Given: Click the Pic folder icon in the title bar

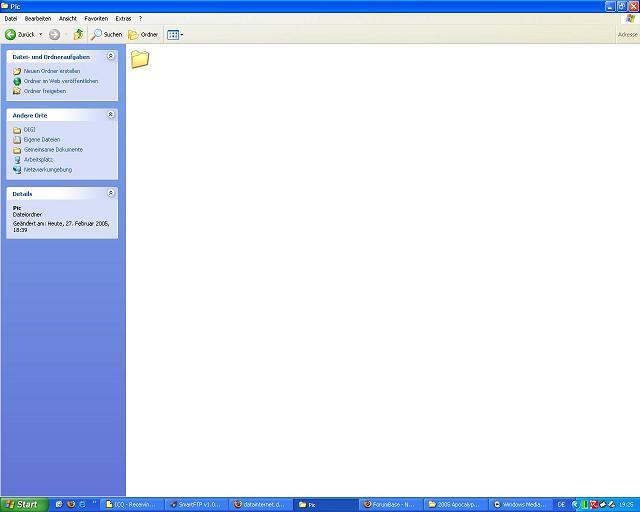Looking at the screenshot, I should (x=5, y=6).
